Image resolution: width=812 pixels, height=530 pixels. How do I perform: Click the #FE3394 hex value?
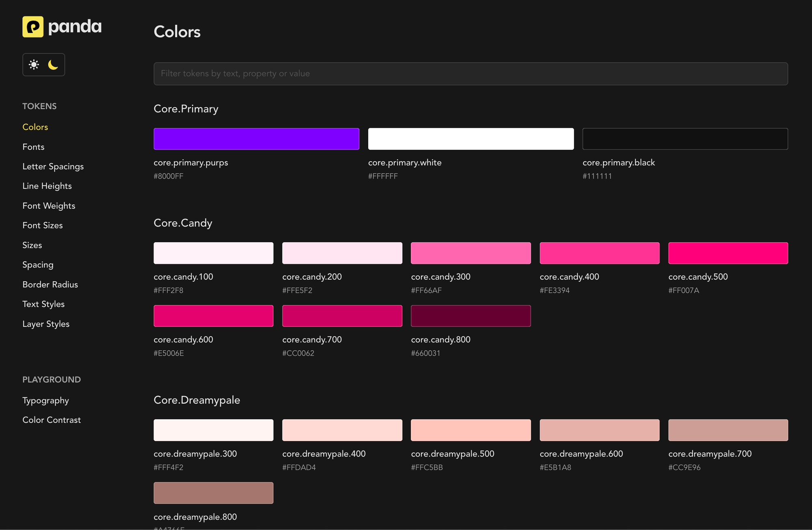[x=555, y=291]
